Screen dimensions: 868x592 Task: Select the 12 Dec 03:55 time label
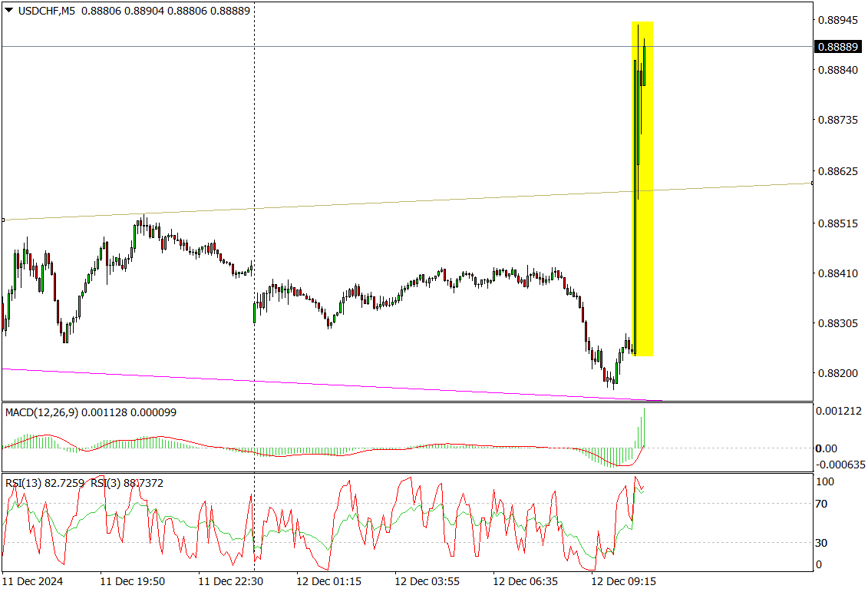click(427, 581)
